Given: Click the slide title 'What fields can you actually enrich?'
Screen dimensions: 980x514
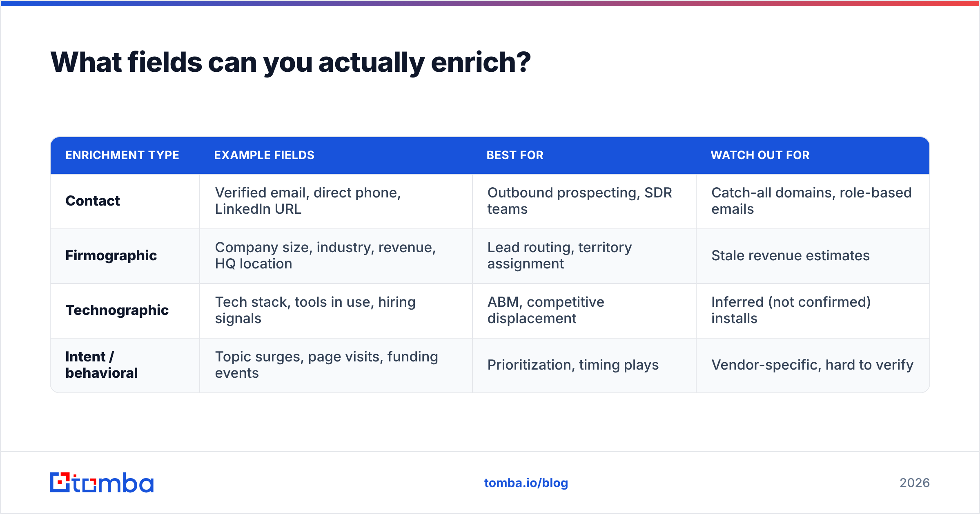Looking at the screenshot, I should pos(290,62).
